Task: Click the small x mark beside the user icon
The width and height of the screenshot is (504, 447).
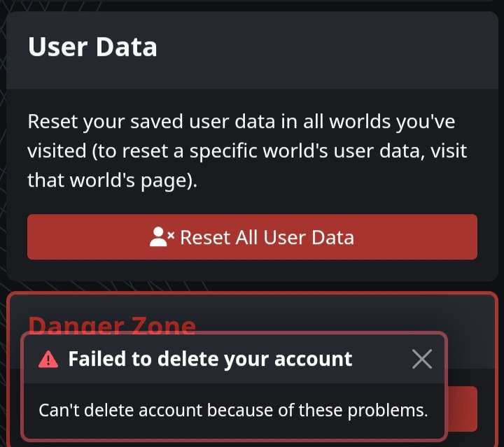Action: click(x=171, y=236)
